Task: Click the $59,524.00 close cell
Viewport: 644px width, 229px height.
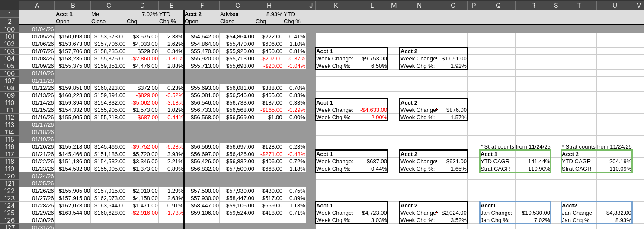Action: (237, 213)
